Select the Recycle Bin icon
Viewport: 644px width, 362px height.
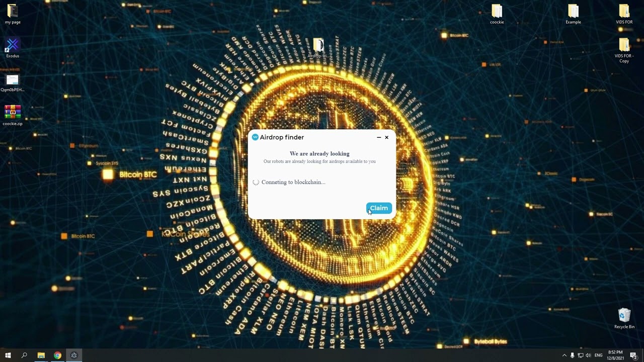pyautogui.click(x=624, y=318)
